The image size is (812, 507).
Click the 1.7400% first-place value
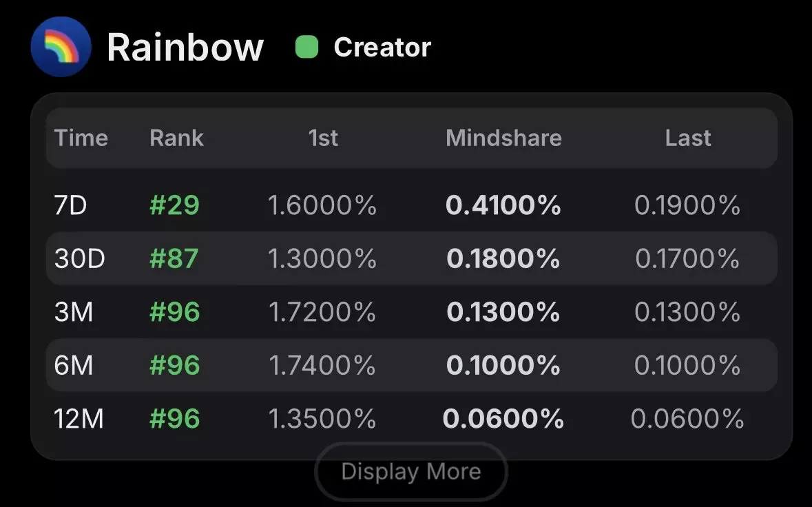(x=322, y=365)
